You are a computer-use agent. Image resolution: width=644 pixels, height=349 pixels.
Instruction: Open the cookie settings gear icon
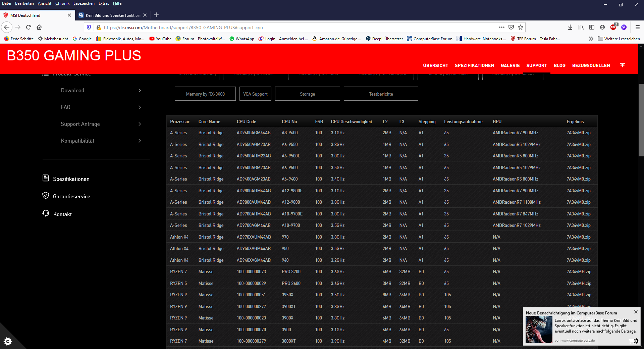[x=8, y=341]
